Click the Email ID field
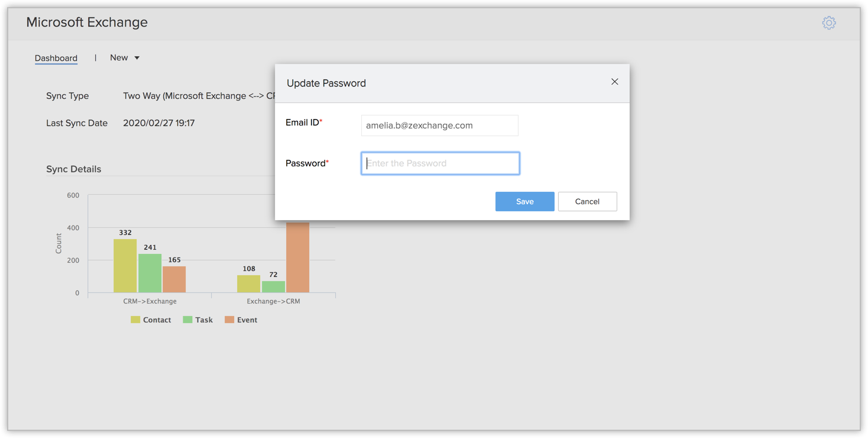868x438 pixels. point(439,125)
